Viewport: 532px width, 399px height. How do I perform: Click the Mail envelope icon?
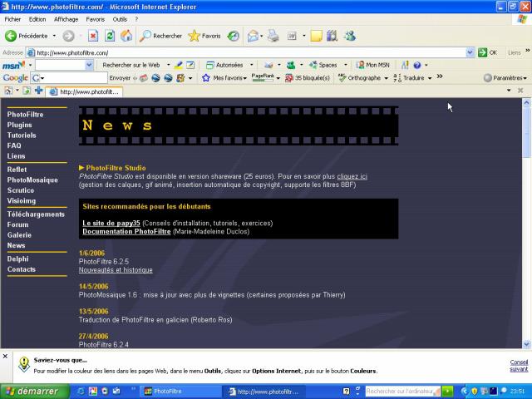pyautogui.click(x=253, y=36)
